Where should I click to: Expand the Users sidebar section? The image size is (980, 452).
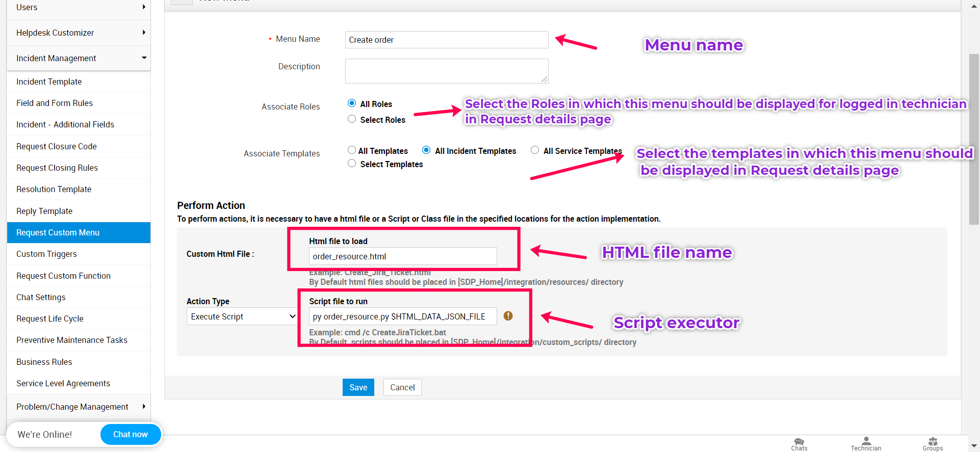79,8
